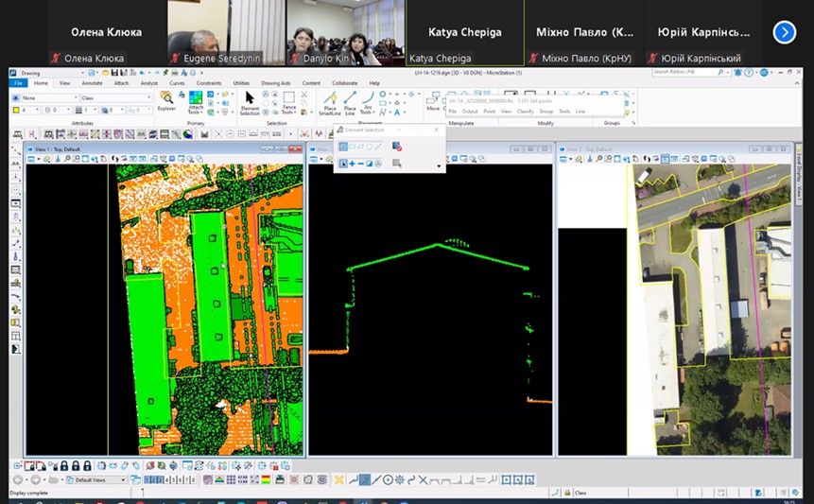This screenshot has width=814, height=504.
Task: Open the Classify menu in TerraScan window
Action: click(526, 111)
